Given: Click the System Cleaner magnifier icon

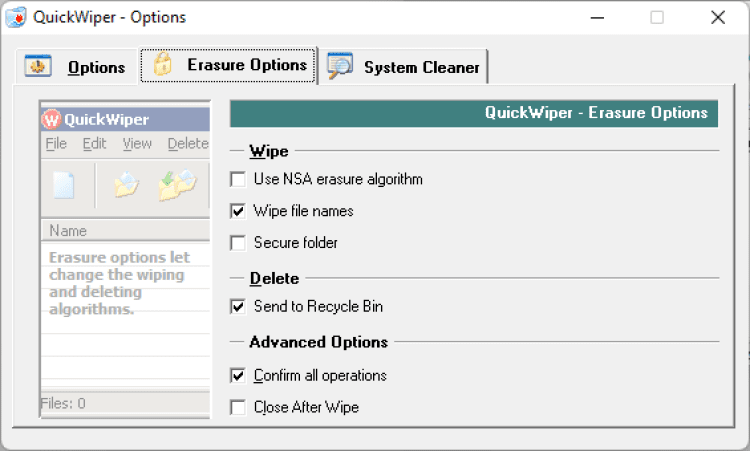Looking at the screenshot, I should coord(340,66).
